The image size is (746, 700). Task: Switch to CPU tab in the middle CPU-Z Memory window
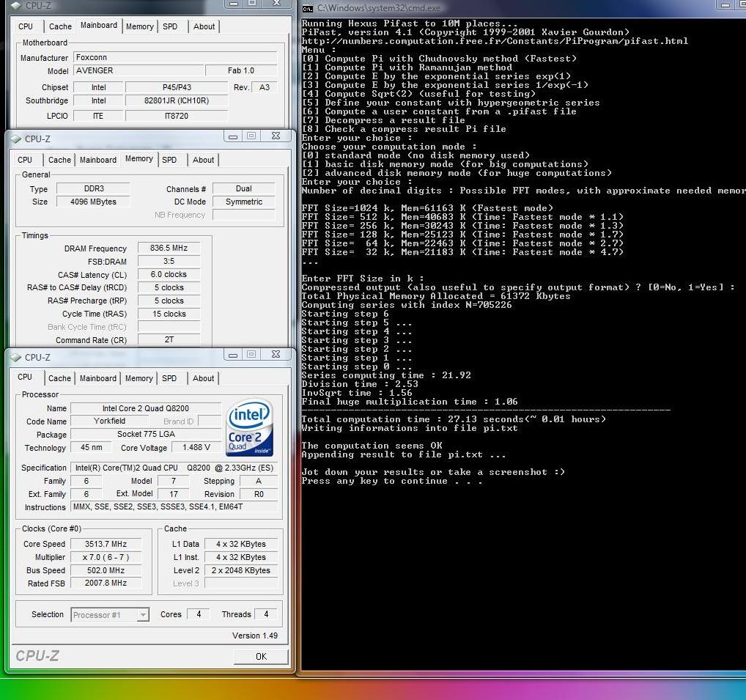tap(25, 160)
